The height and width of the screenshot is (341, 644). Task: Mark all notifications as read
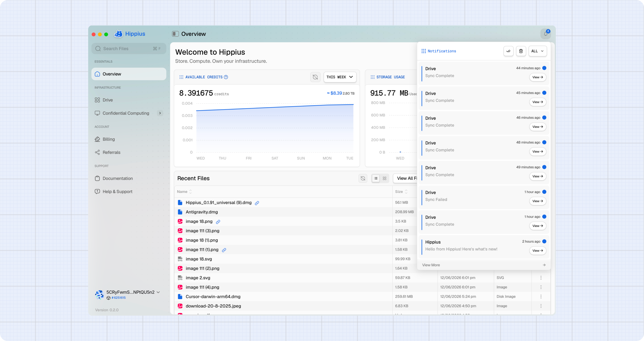tap(508, 51)
